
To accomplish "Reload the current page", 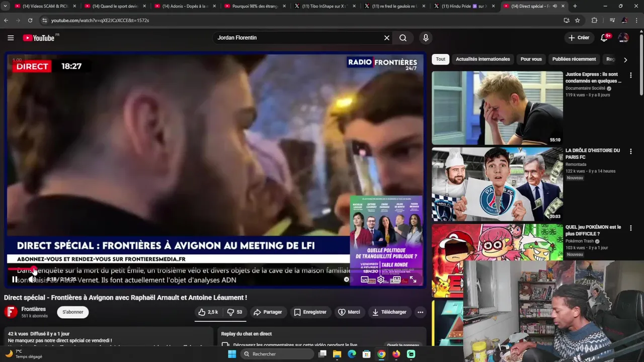I will coord(30,20).
